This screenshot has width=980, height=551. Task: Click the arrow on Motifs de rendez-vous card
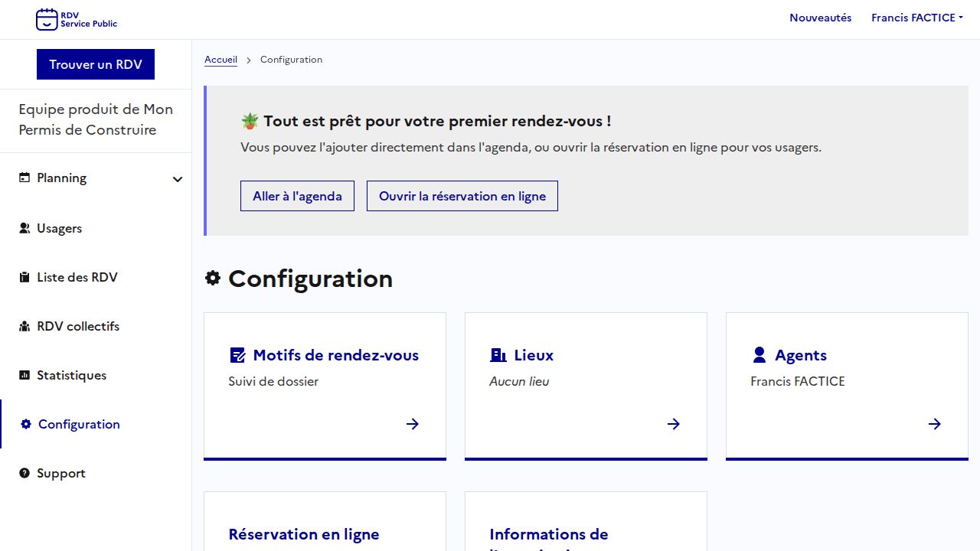(x=413, y=424)
